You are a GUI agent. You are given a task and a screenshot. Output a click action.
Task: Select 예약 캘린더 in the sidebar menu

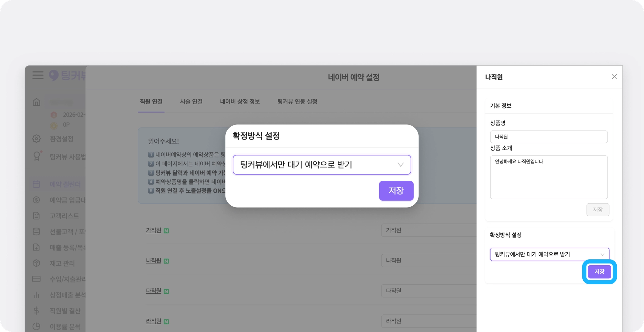click(x=65, y=184)
